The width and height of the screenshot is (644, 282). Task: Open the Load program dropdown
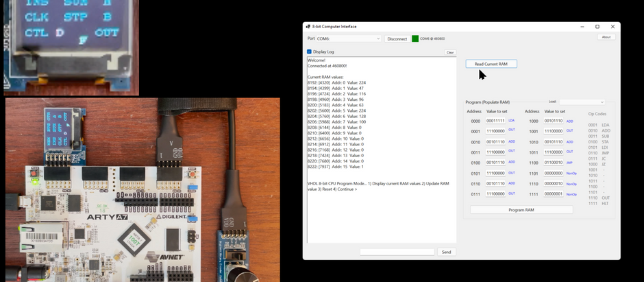582,102
